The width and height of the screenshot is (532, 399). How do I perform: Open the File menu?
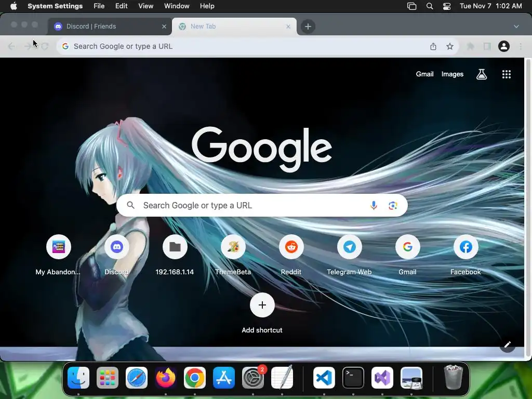tap(99, 6)
